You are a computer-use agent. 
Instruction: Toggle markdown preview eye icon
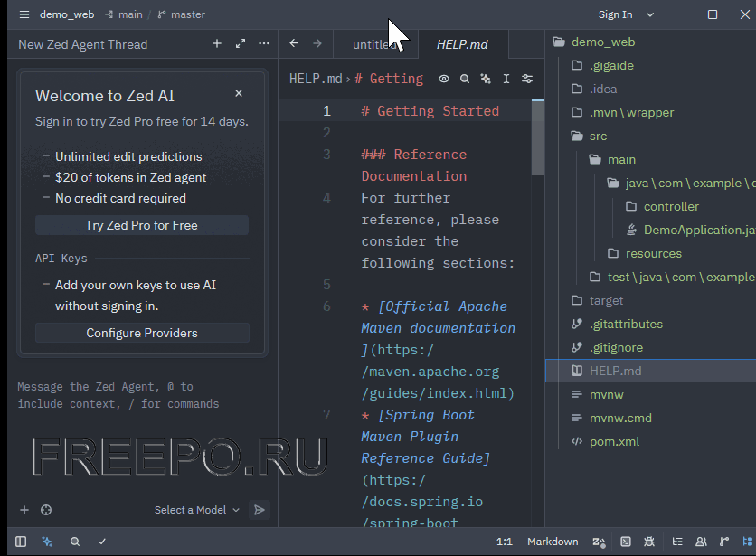pos(444,79)
